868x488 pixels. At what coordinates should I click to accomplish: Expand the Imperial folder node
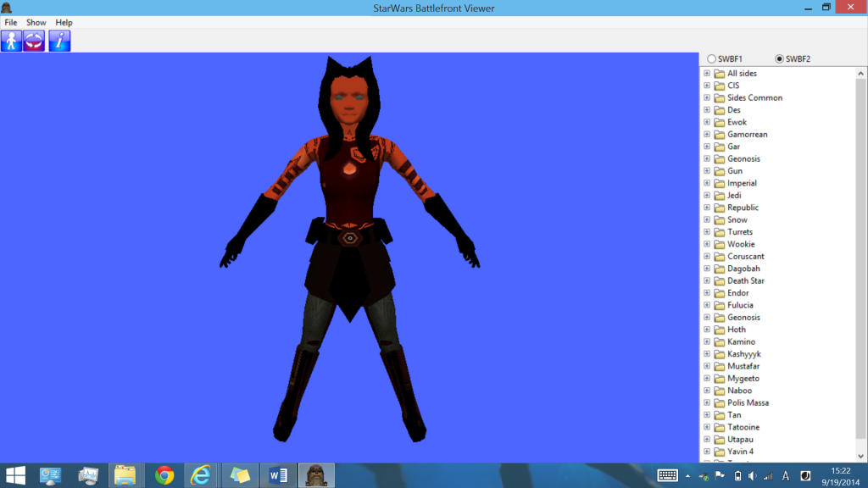pos(707,183)
